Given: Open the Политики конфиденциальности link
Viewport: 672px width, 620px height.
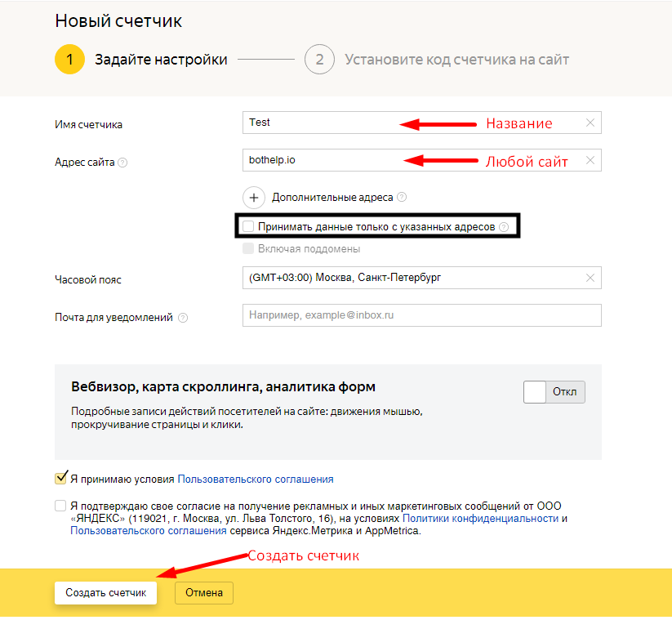Looking at the screenshot, I should coord(480,519).
